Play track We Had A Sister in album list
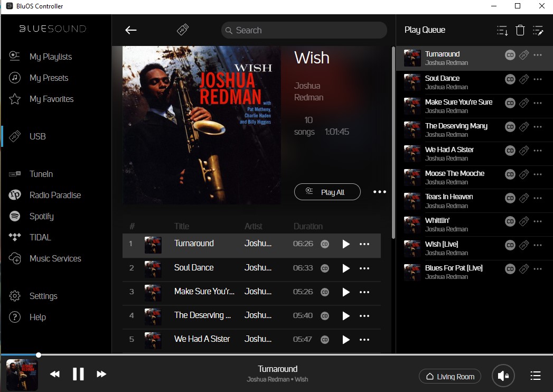Screen dimensions: 553x392 coord(346,339)
